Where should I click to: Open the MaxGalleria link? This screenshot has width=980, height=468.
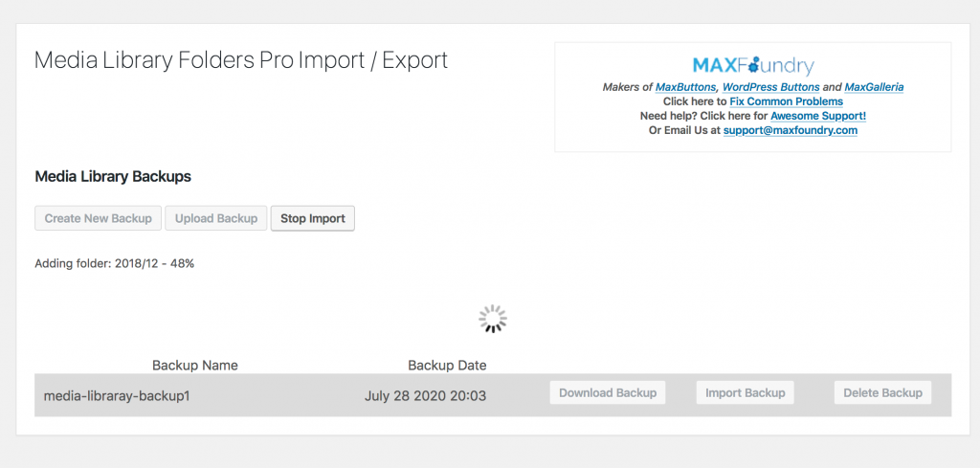874,87
